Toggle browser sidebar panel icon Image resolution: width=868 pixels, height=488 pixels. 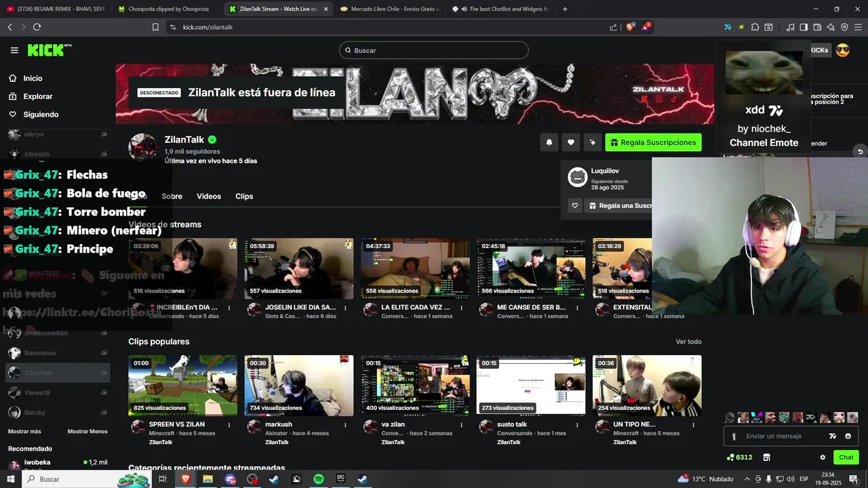[x=804, y=27]
